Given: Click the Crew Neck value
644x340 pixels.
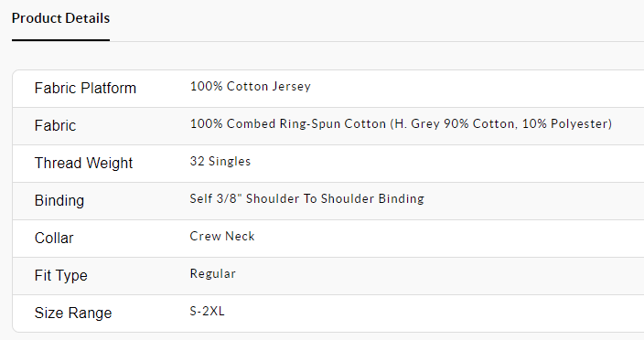Looking at the screenshot, I should pyautogui.click(x=222, y=236).
